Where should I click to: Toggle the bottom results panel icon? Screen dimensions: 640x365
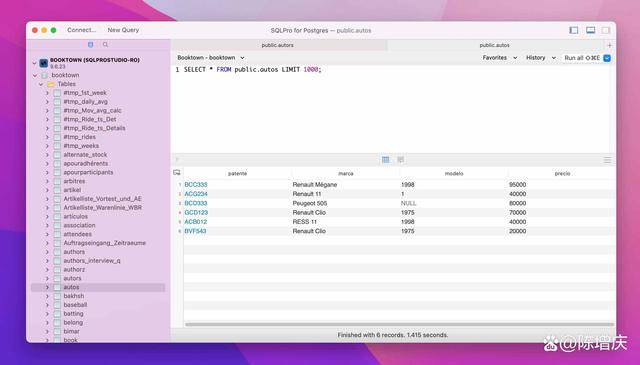(x=590, y=30)
